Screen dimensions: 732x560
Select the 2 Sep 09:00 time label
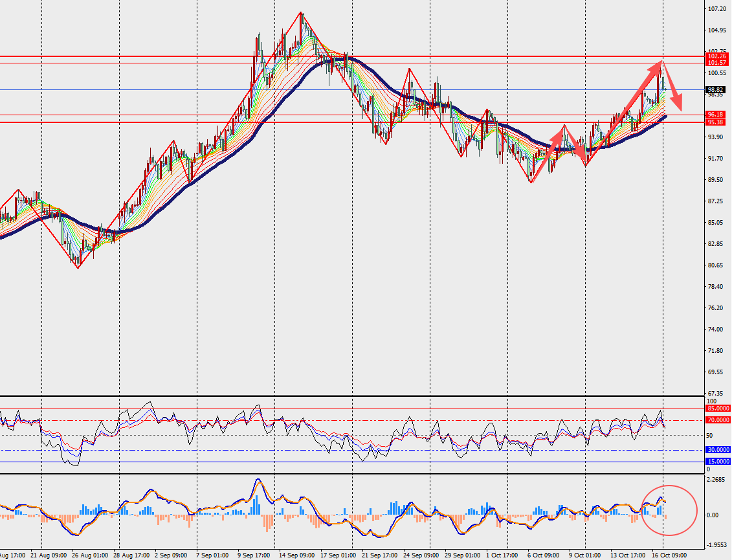click(171, 555)
